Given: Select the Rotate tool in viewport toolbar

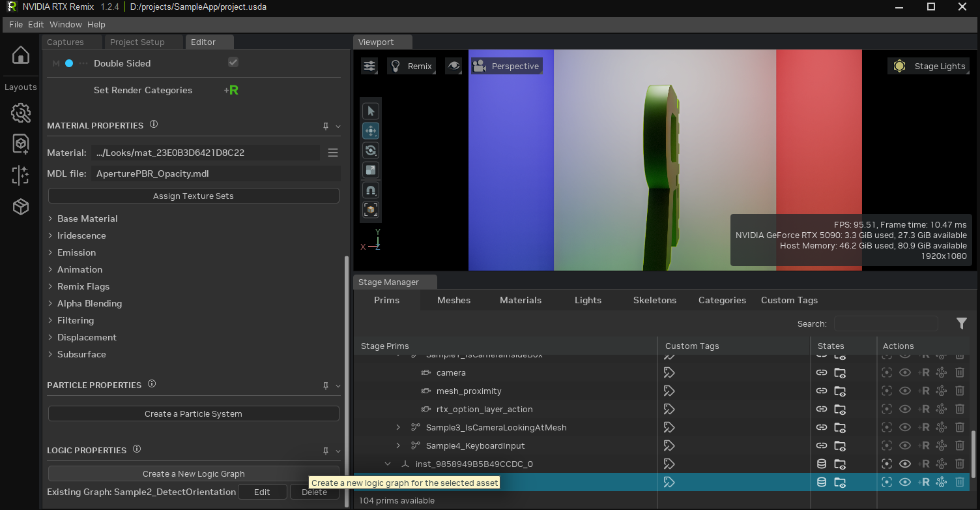Looking at the screenshot, I should point(371,150).
